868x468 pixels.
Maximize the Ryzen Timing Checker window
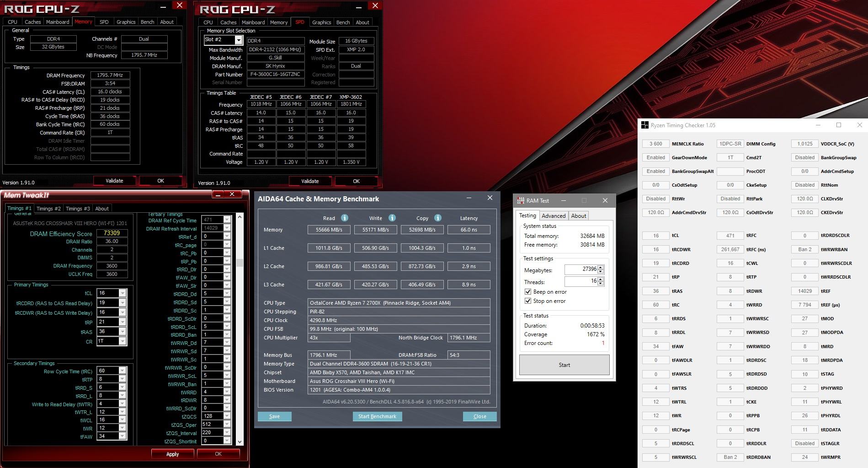[839, 125]
